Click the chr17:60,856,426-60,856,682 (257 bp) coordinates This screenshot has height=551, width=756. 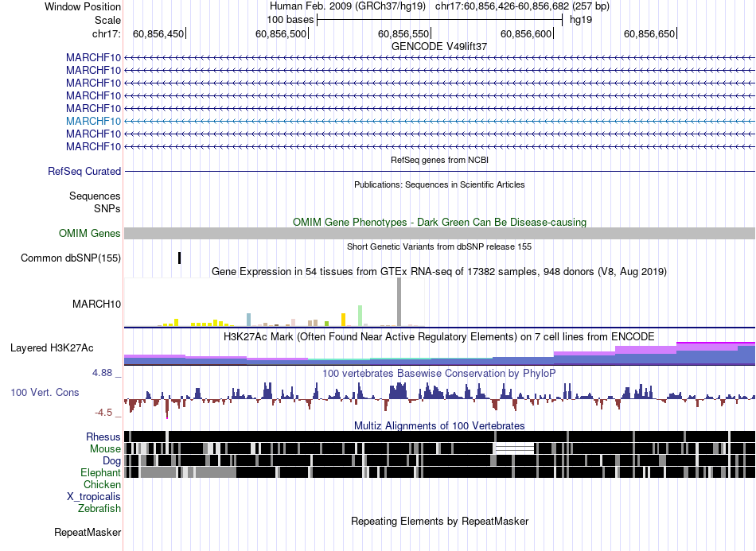pos(522,6)
